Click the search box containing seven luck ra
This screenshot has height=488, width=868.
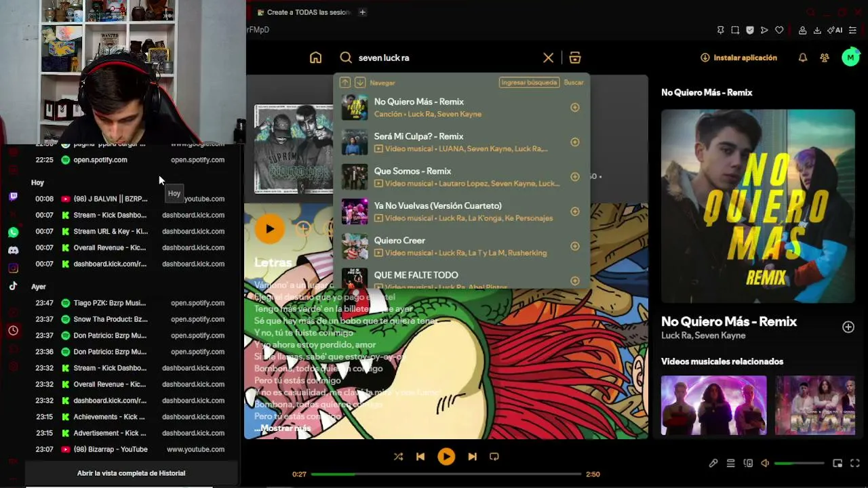pos(448,58)
